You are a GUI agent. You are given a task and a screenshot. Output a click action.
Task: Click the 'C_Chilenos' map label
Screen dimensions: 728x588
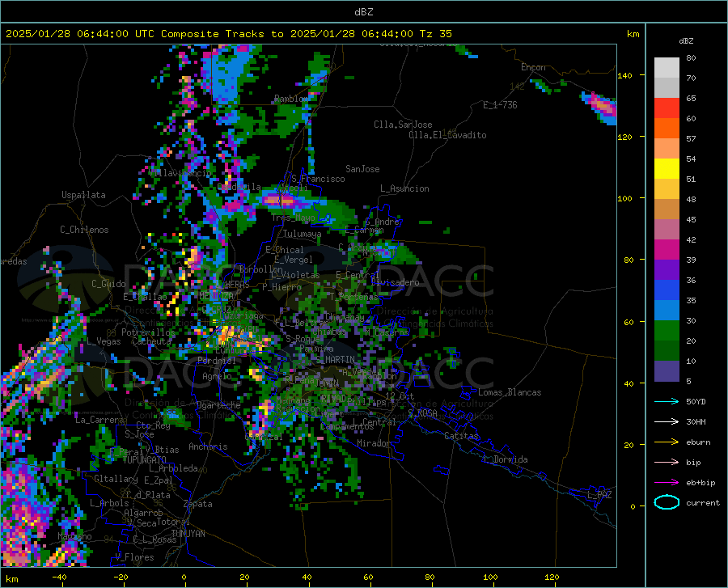click(x=84, y=230)
